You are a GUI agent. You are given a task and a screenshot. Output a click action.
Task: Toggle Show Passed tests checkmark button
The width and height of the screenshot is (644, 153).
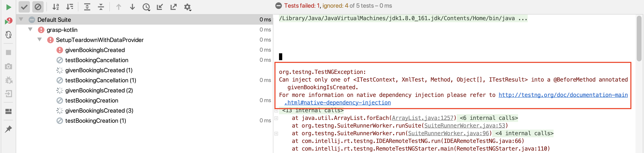[x=24, y=7]
